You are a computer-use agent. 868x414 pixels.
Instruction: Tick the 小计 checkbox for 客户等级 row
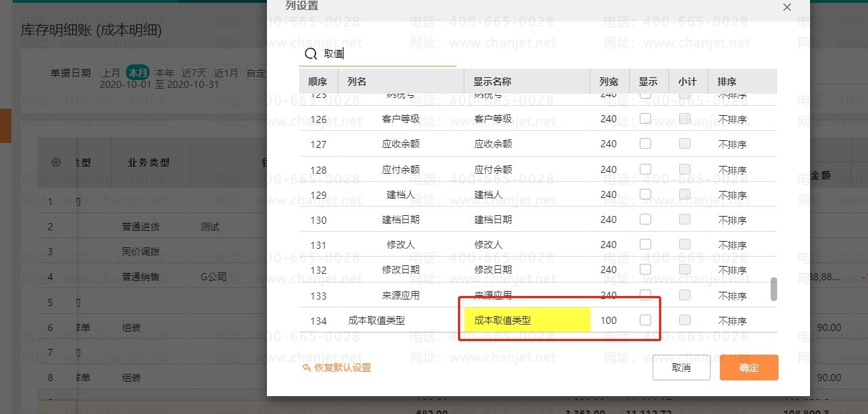coord(685,119)
